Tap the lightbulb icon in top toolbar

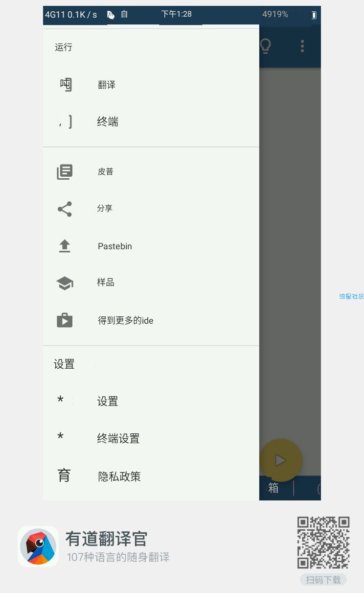pos(265,46)
